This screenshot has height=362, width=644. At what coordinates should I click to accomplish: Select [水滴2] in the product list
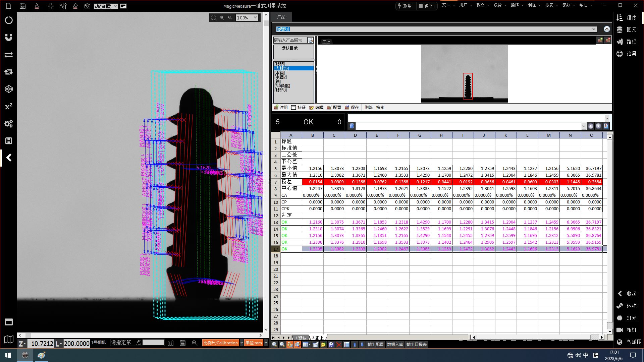click(281, 77)
